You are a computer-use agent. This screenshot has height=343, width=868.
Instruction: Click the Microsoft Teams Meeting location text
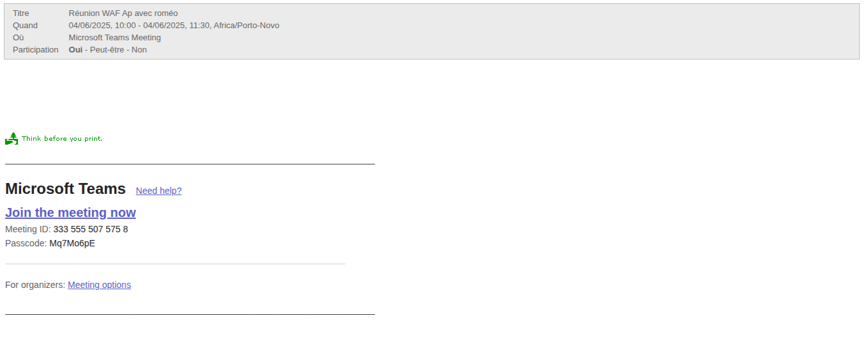(x=115, y=38)
